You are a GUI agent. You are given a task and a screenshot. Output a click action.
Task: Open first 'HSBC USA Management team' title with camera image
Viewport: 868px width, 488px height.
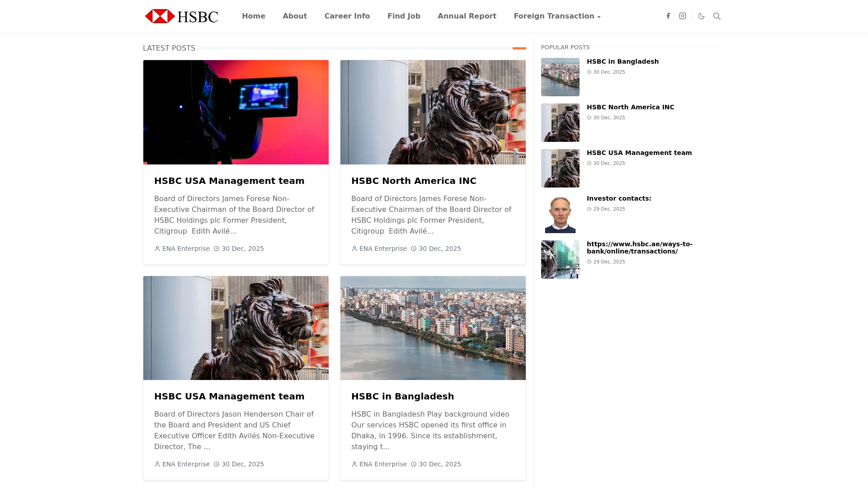tap(229, 181)
